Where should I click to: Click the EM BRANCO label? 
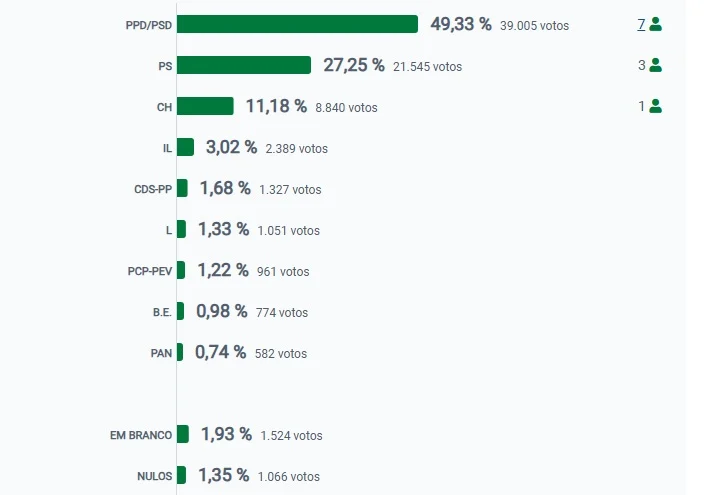pos(141,435)
